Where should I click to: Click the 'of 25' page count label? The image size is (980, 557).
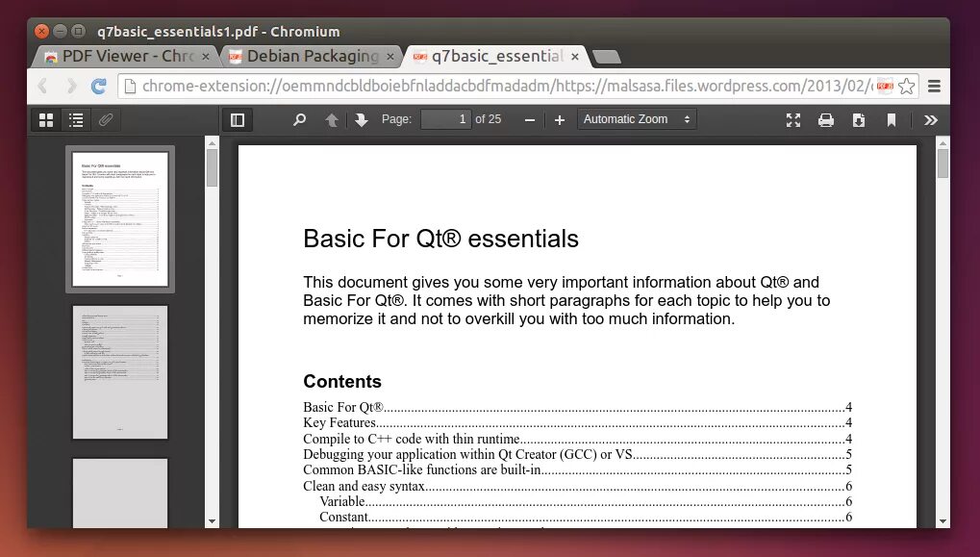(x=489, y=118)
